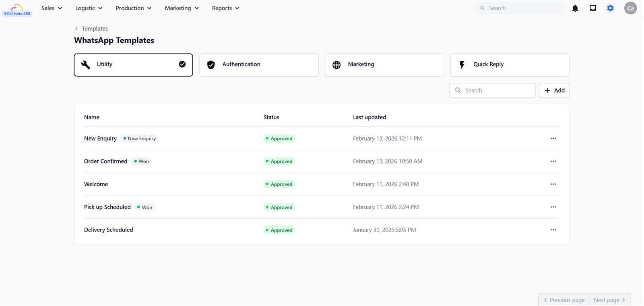Open more options for Welcome row
Screen dimensions: 644x306
[553, 184]
